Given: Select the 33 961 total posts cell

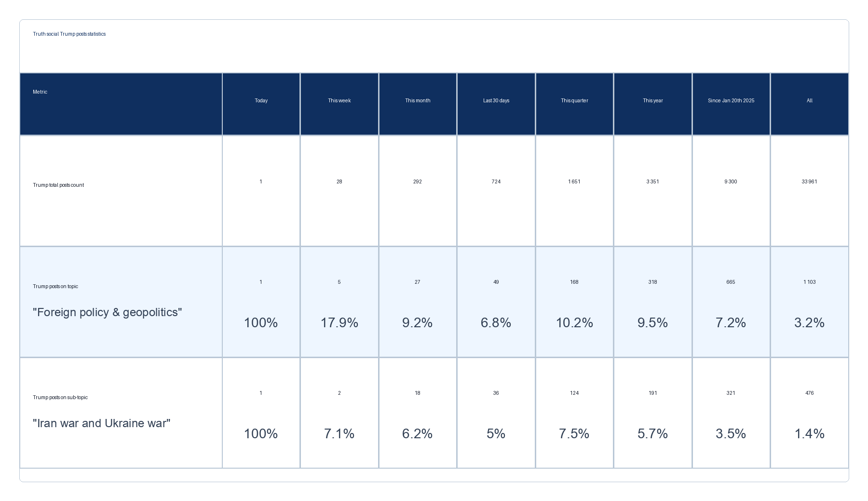Looking at the screenshot, I should coord(810,181).
